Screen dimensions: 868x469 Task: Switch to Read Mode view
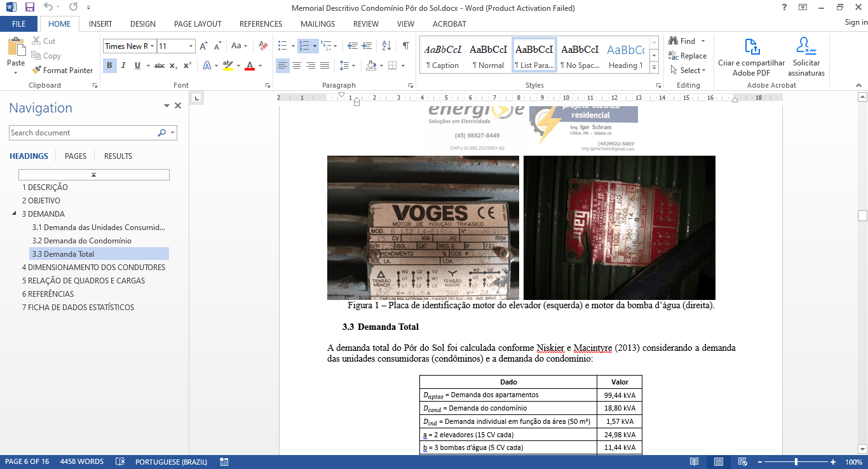(695, 462)
